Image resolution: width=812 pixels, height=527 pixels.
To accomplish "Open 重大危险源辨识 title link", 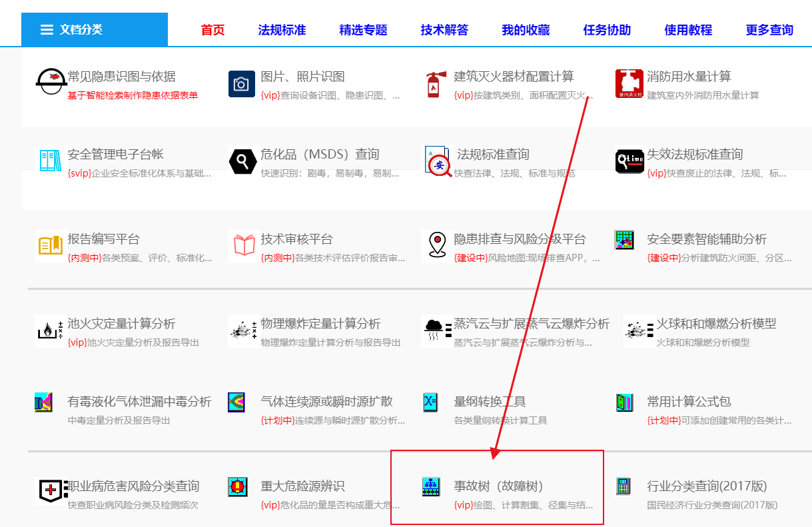I will tap(302, 486).
